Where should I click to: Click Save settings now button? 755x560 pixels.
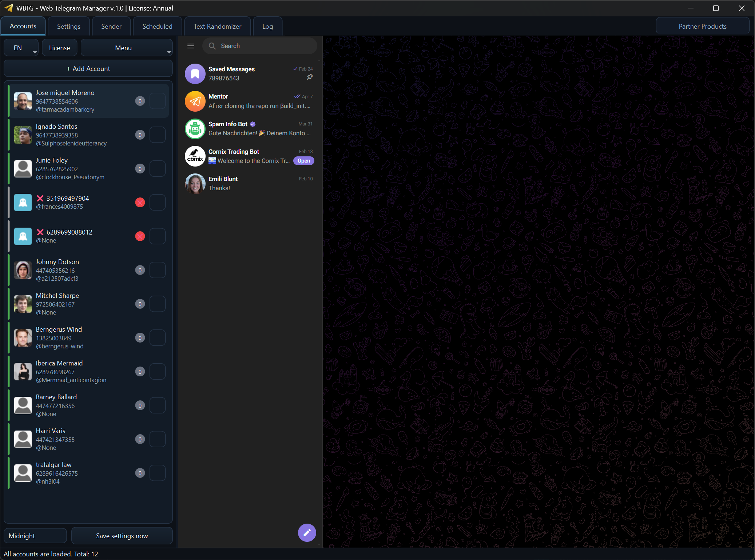[122, 536]
